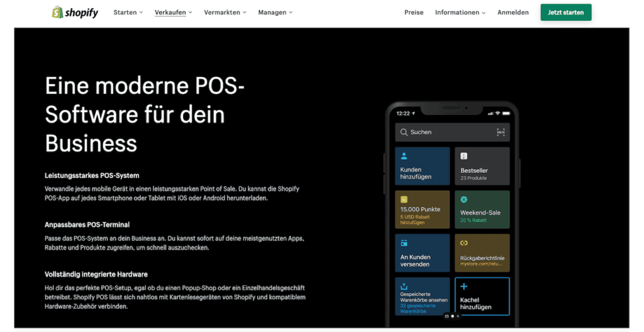Click the Leistungsstarkes POS-System heading
644x332 pixels.
(92, 175)
